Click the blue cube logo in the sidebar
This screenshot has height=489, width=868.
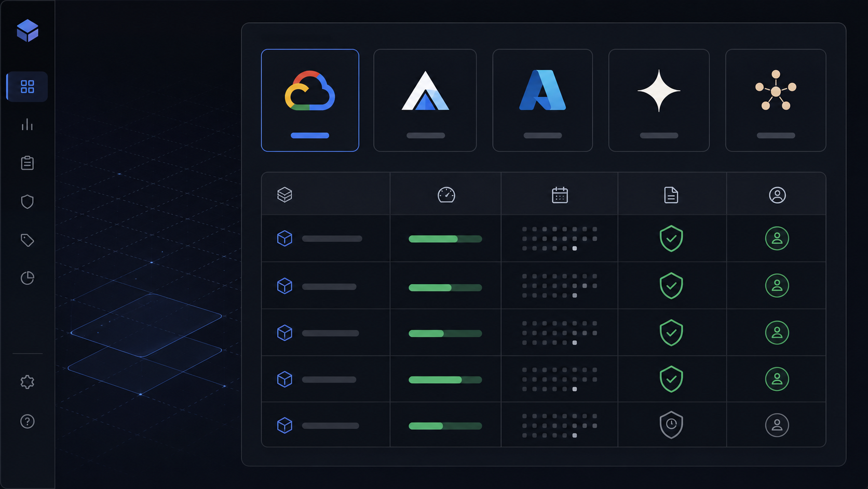tap(28, 31)
